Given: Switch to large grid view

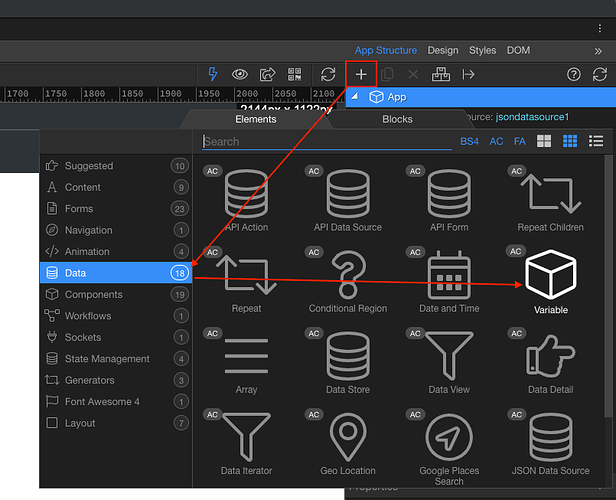Looking at the screenshot, I should pyautogui.click(x=544, y=141).
